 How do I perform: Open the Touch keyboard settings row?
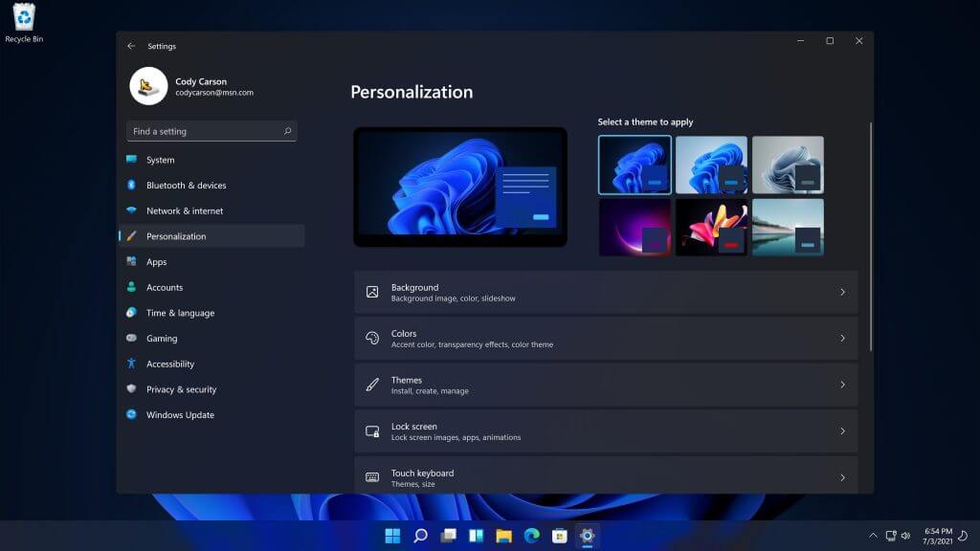click(x=606, y=476)
